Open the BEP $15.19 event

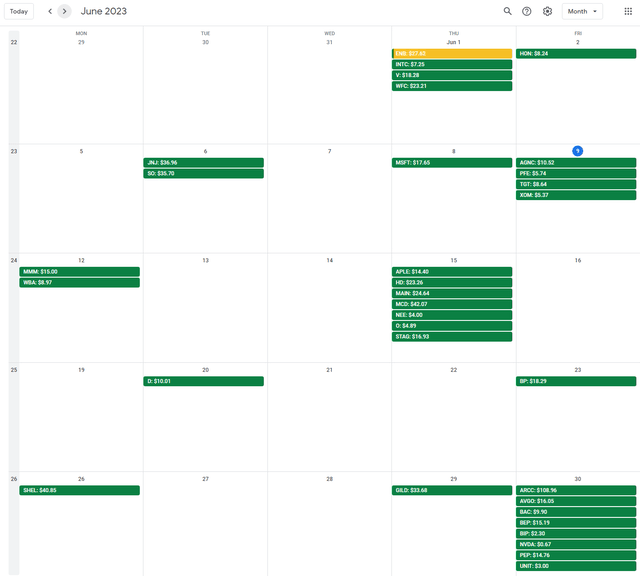576,523
